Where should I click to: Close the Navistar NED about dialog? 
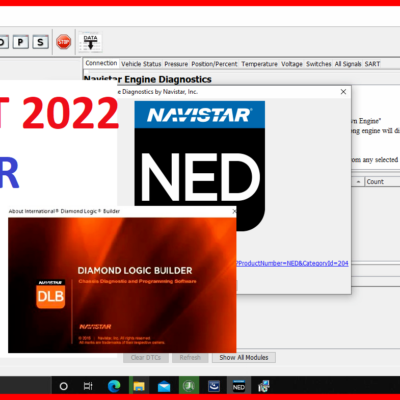343,92
